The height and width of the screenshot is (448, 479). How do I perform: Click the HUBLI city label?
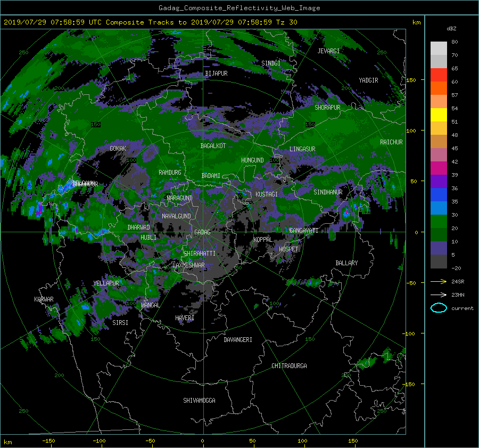point(148,238)
